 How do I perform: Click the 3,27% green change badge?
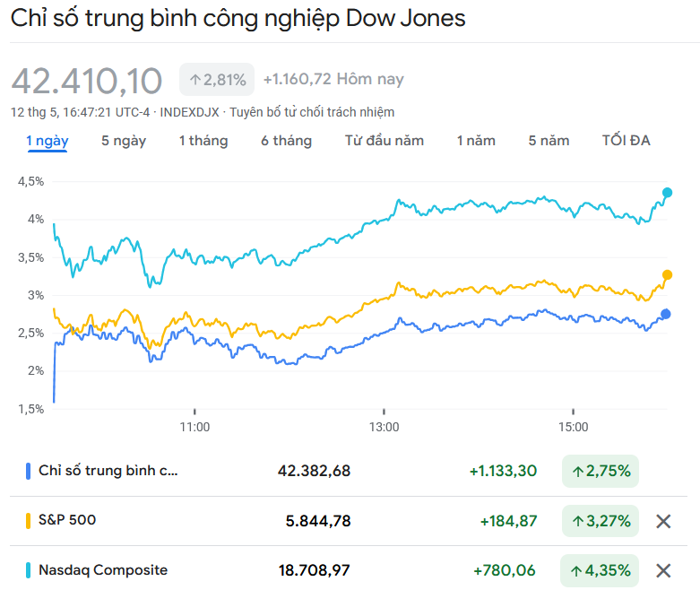pos(601,520)
